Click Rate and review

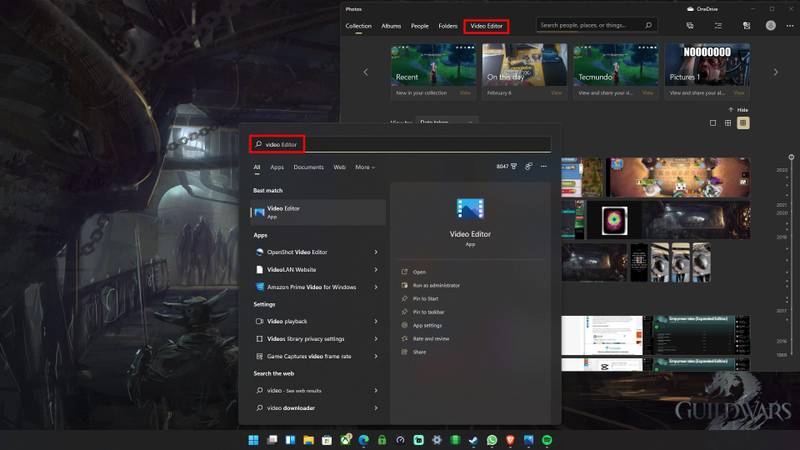click(x=431, y=338)
